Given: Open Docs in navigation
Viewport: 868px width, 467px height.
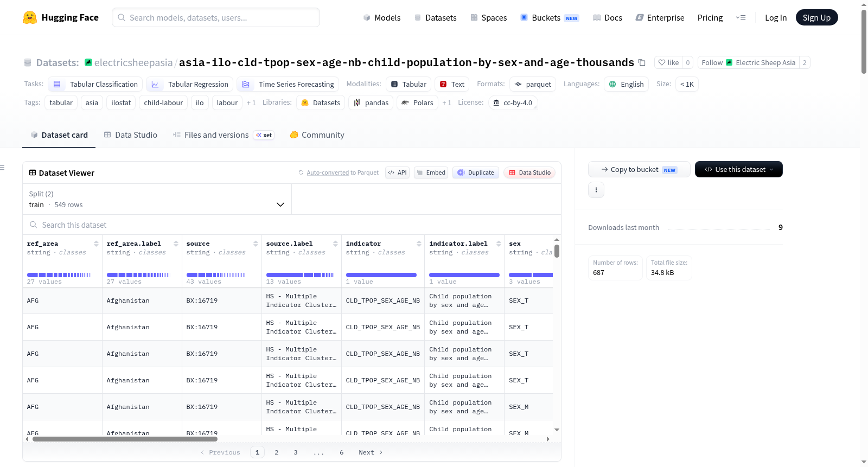Looking at the screenshot, I should tap(608, 17).
